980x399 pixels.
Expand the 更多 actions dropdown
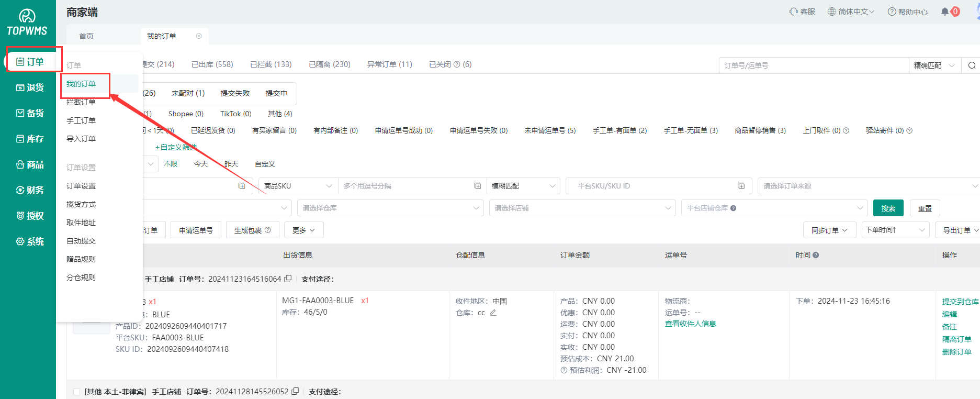(x=303, y=230)
